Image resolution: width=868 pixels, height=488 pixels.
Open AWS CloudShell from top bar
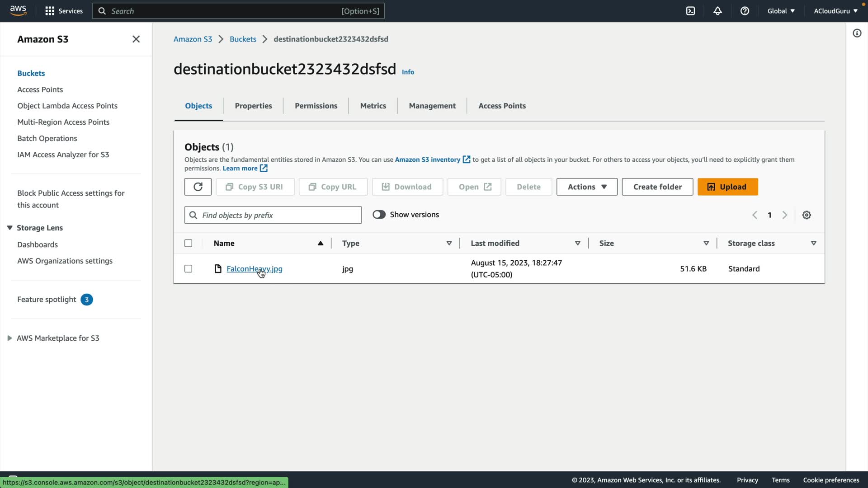coord(690,11)
